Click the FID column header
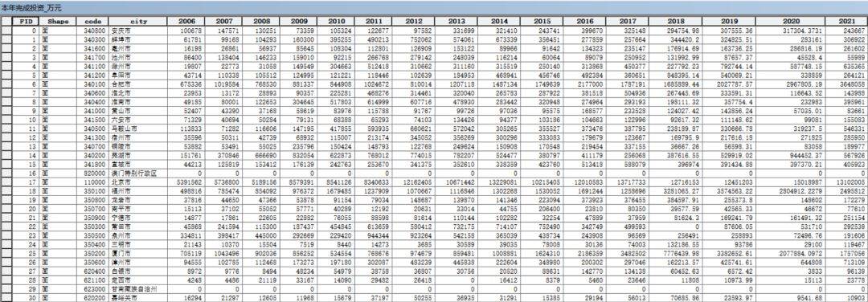 coord(26,21)
